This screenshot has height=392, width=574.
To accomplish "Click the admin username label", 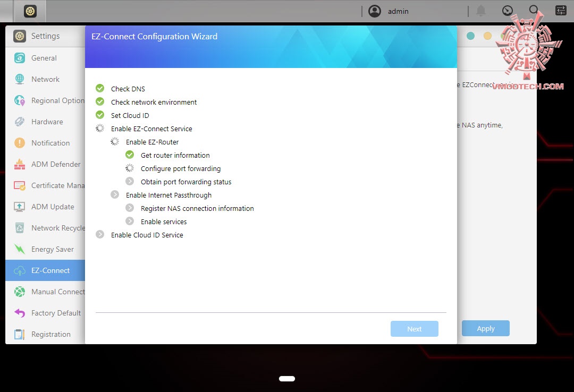I will click(x=398, y=11).
